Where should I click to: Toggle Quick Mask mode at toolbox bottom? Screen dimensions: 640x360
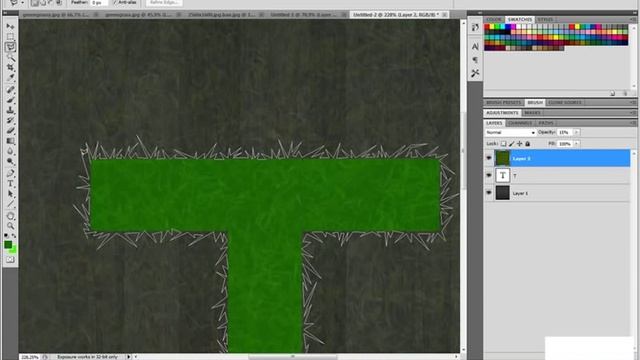(10, 260)
